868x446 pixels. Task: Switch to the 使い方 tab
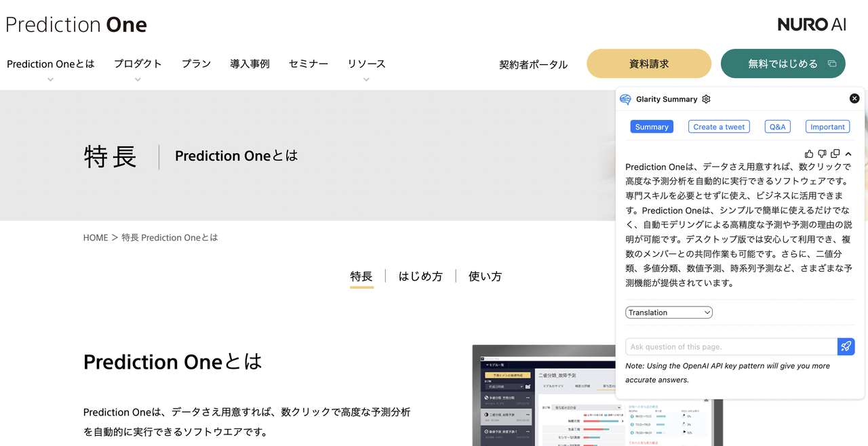pos(486,277)
